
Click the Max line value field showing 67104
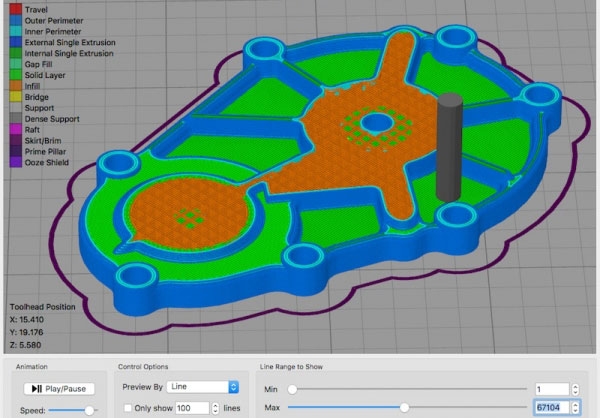pyautogui.click(x=550, y=408)
